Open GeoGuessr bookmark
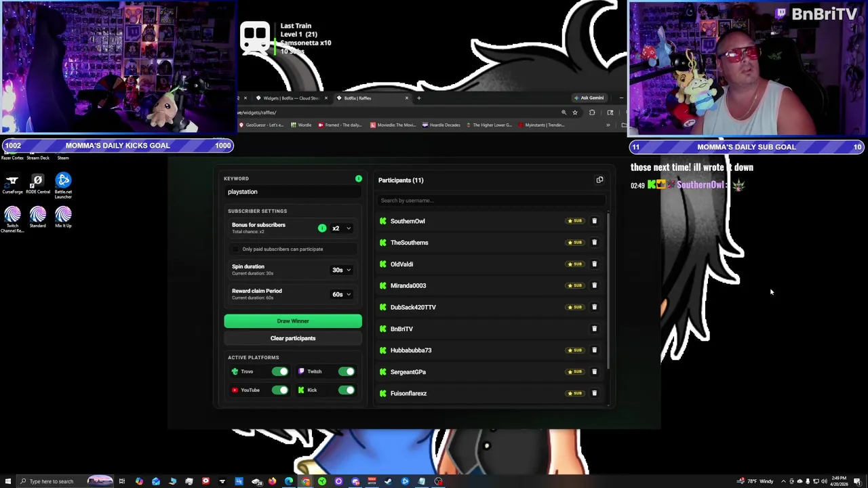 point(261,125)
